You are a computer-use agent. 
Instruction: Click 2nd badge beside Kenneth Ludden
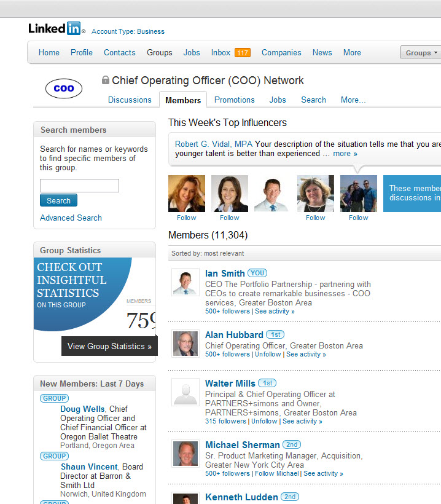point(290,497)
